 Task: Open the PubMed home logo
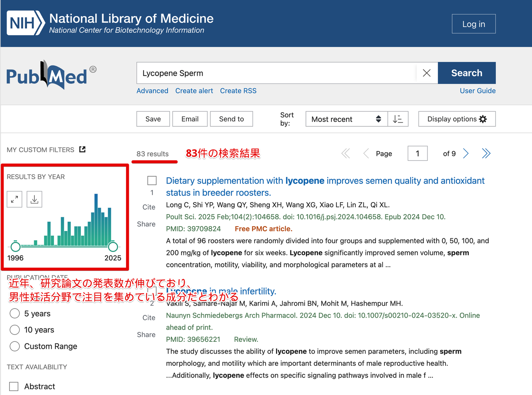point(51,75)
